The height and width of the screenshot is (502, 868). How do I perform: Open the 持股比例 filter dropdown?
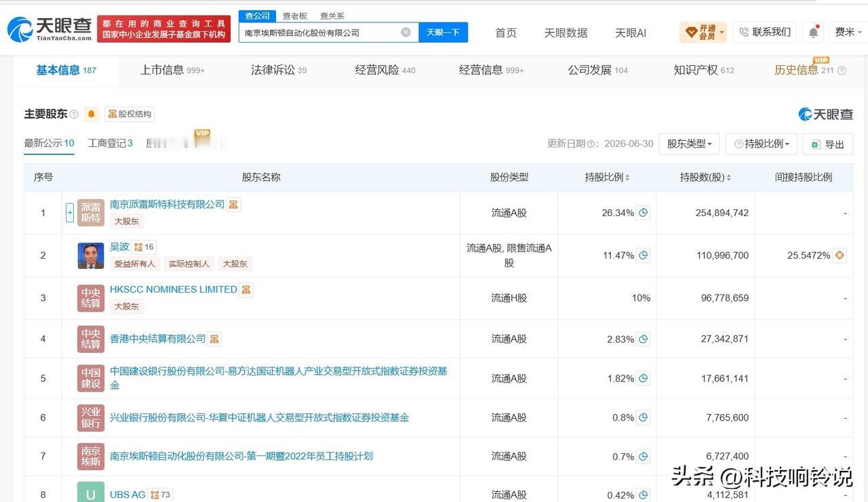762,144
